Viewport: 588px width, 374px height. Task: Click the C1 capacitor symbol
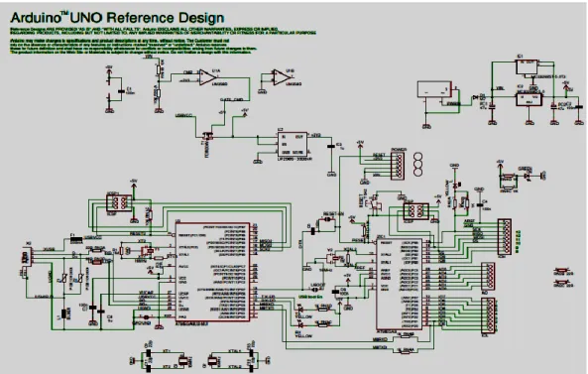pyautogui.click(x=121, y=91)
